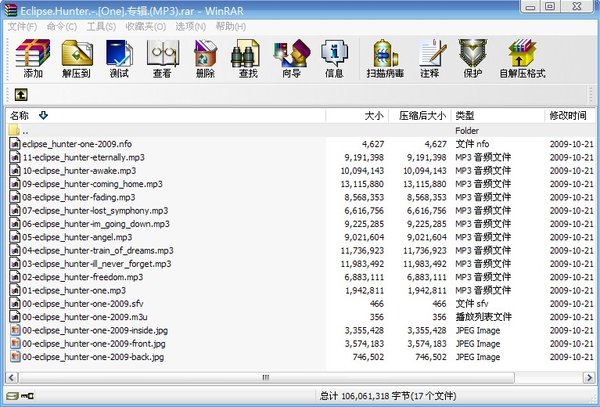The height and width of the screenshot is (407, 600).
Task: Sort by the 修改时间 column header
Action: pos(570,116)
